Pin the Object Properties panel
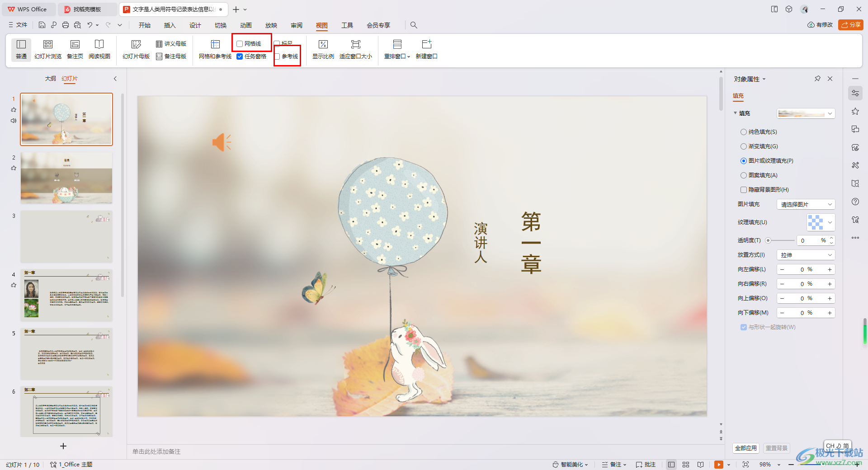The image size is (868, 470). pyautogui.click(x=817, y=79)
